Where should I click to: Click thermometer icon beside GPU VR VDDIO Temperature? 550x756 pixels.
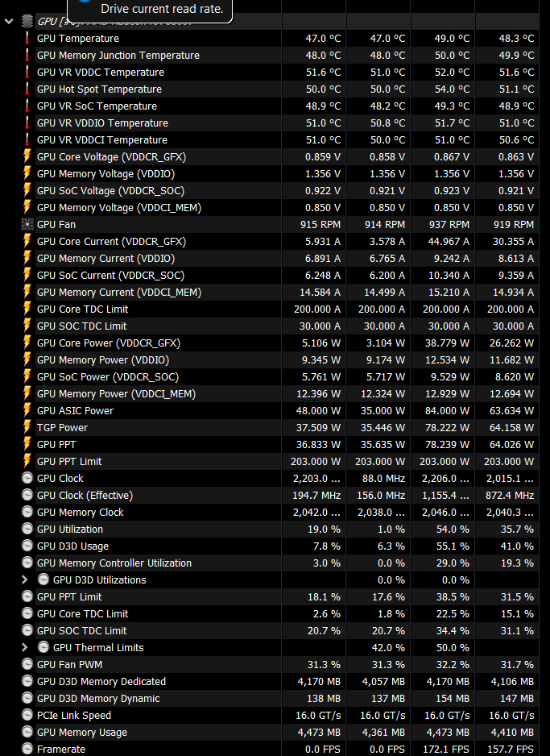click(x=27, y=123)
